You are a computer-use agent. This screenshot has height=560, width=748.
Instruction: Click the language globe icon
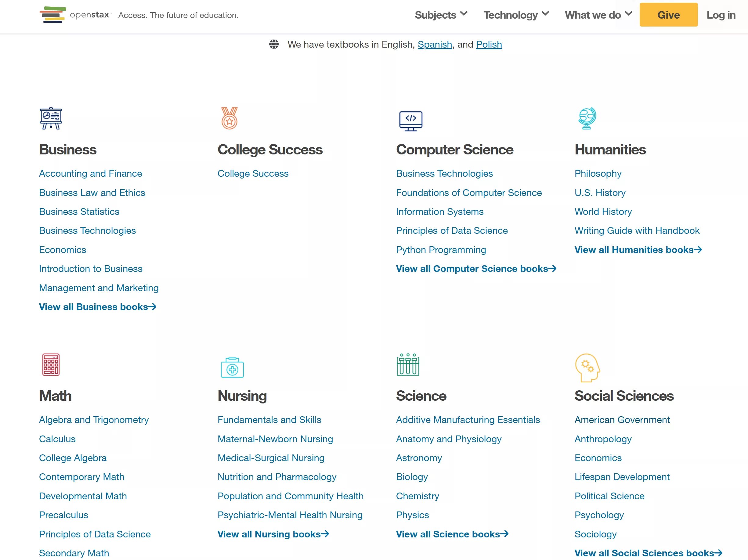274,44
